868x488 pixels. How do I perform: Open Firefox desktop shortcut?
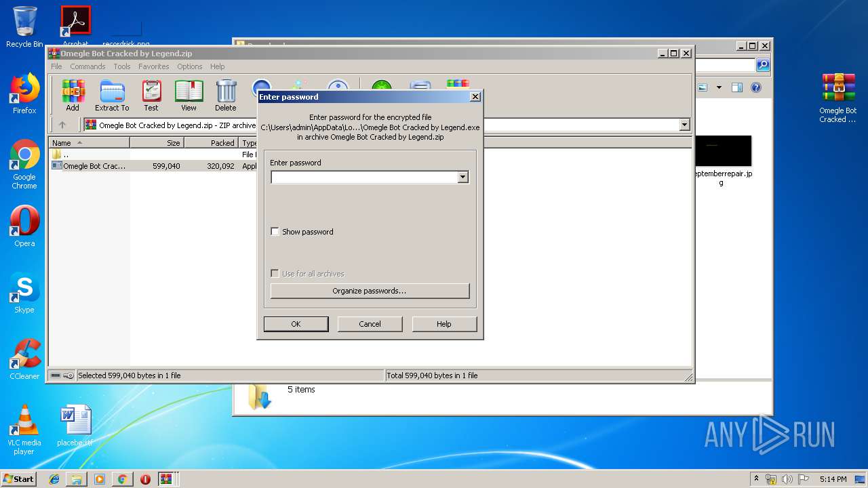(x=24, y=94)
